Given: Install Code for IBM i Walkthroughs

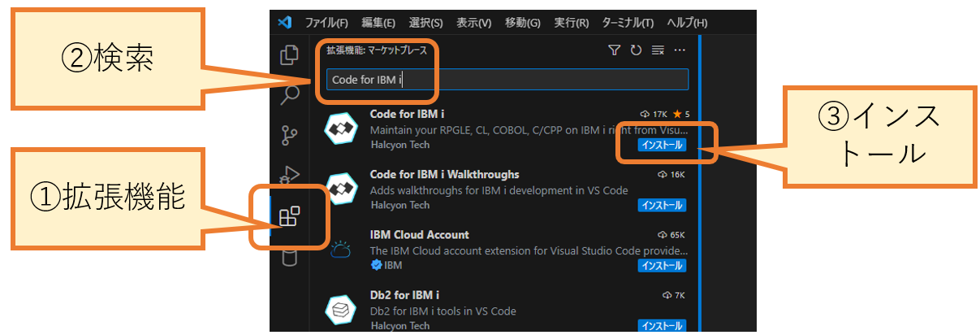Looking at the screenshot, I should click(x=662, y=205).
